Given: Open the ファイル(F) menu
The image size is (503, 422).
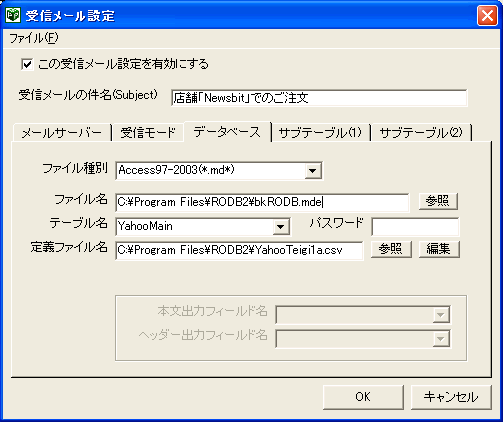Looking at the screenshot, I should click(33, 38).
